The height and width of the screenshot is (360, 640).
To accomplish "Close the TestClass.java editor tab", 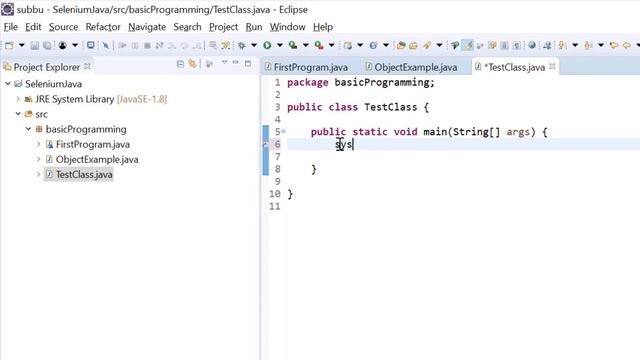I will [552, 66].
